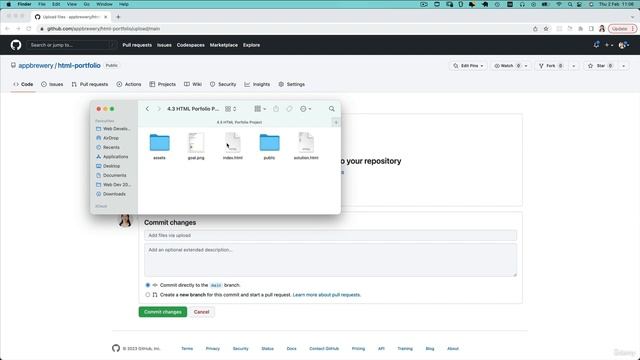This screenshot has height=360, width=640.
Task: Open notifications bell in GitHub header
Action: (x=596, y=45)
